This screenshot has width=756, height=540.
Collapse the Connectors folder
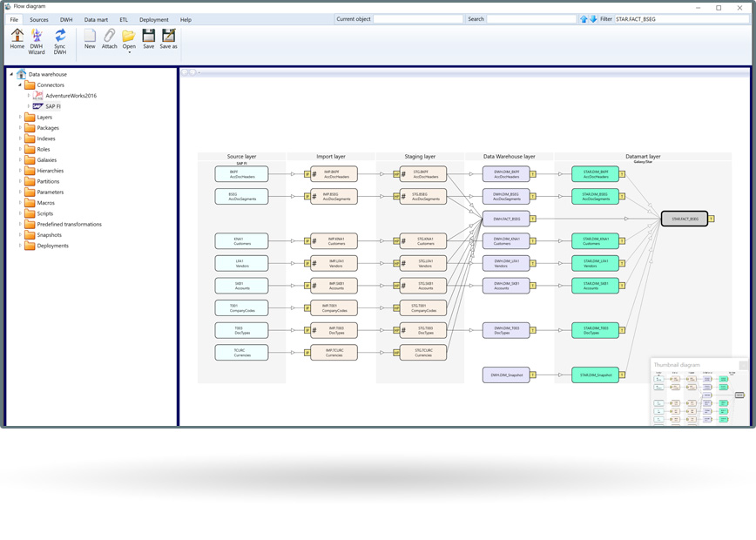pos(20,84)
